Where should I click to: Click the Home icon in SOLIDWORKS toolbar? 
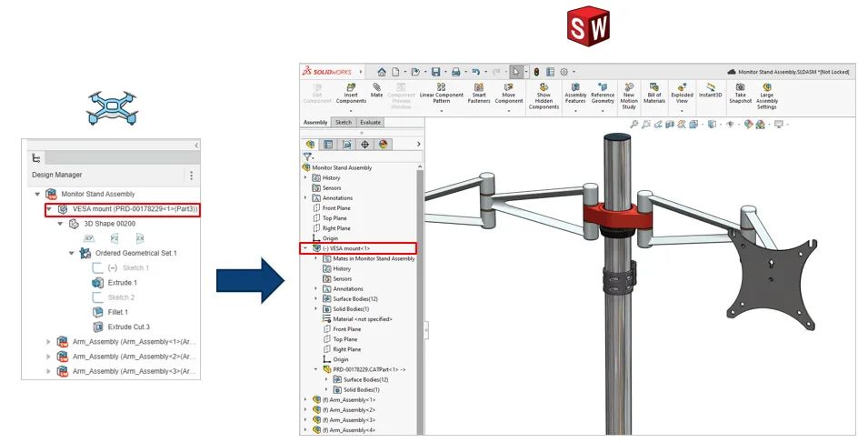(x=382, y=72)
